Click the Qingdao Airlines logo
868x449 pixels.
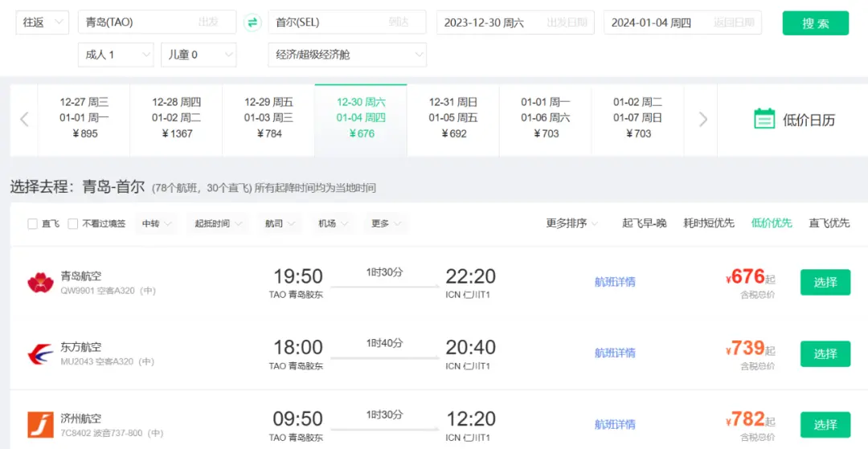[x=40, y=282]
